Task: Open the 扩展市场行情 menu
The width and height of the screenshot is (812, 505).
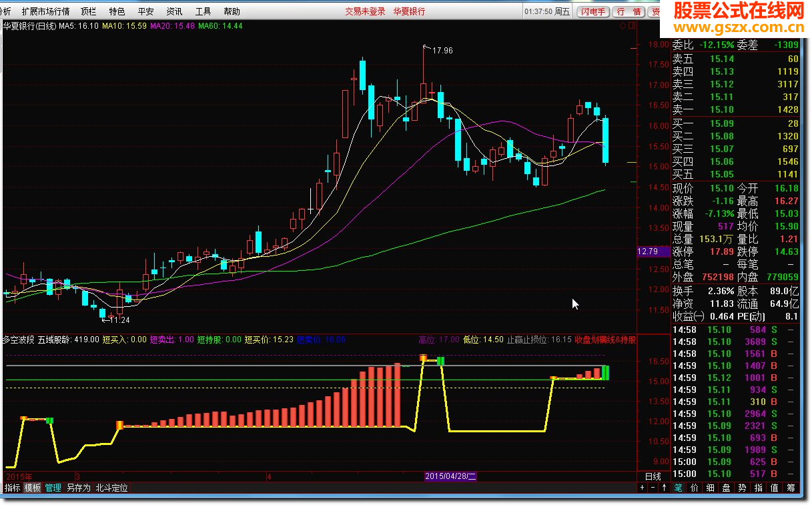Action: click(x=45, y=11)
